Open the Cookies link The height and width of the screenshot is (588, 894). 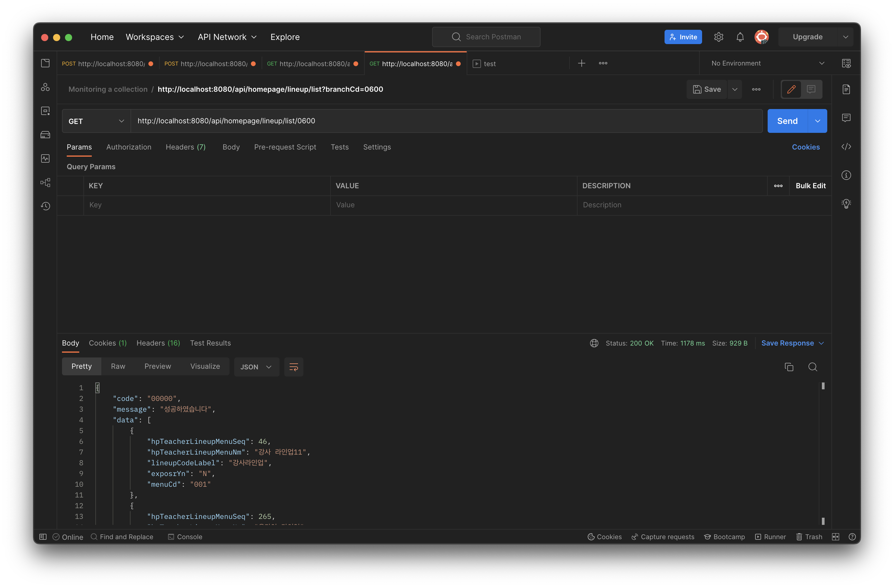(x=806, y=147)
